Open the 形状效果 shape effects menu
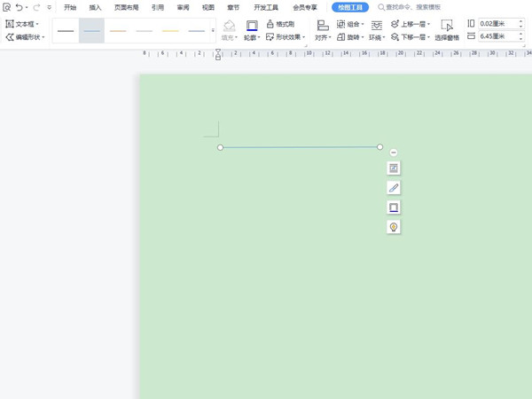 tap(286, 37)
